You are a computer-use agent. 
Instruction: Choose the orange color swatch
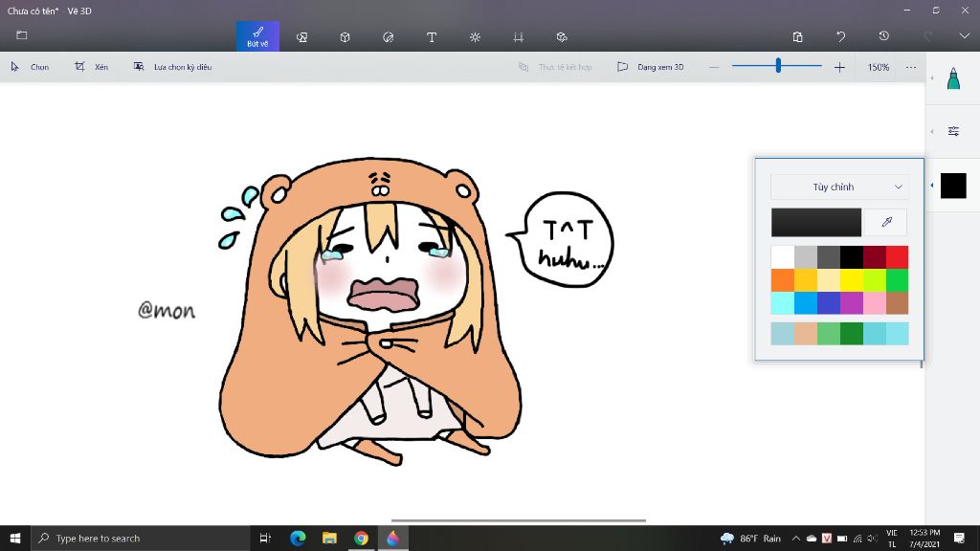pyautogui.click(x=783, y=280)
